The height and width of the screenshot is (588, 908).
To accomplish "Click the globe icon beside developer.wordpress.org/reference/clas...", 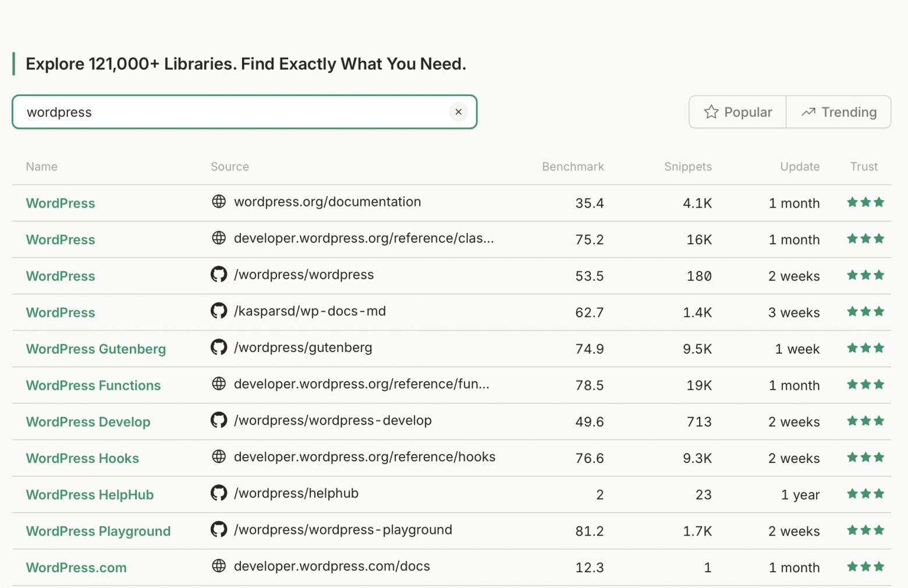I will click(219, 238).
